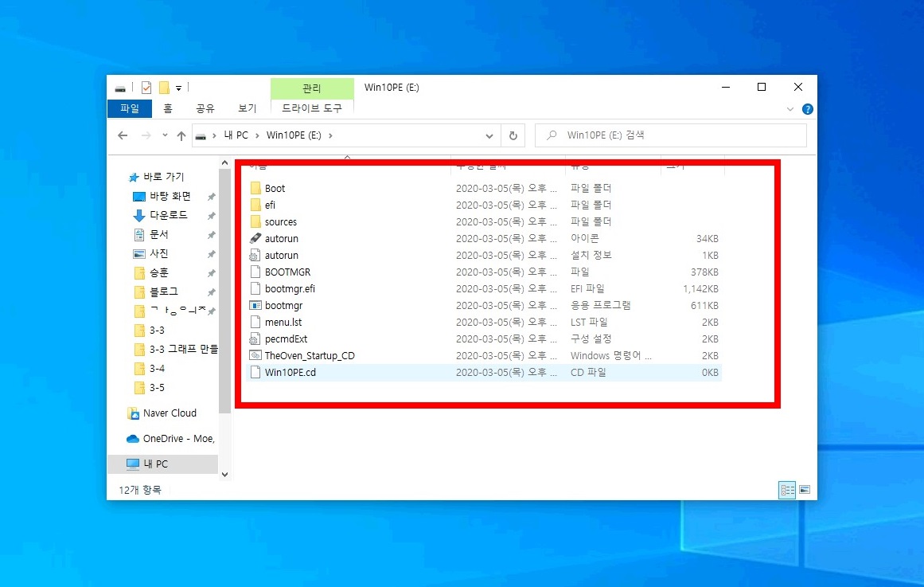This screenshot has width=924, height=587.
Task: Open 바탕 화면 in quick access
Action: 170,196
